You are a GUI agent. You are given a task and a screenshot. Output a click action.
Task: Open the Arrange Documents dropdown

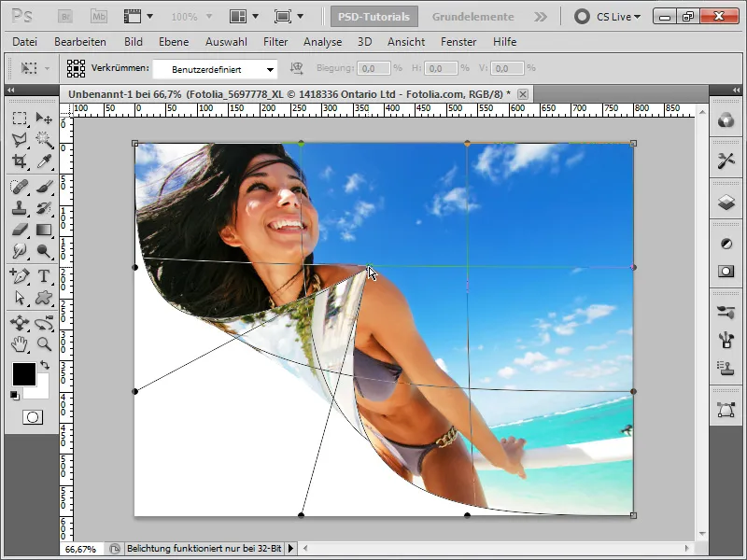pos(243,17)
